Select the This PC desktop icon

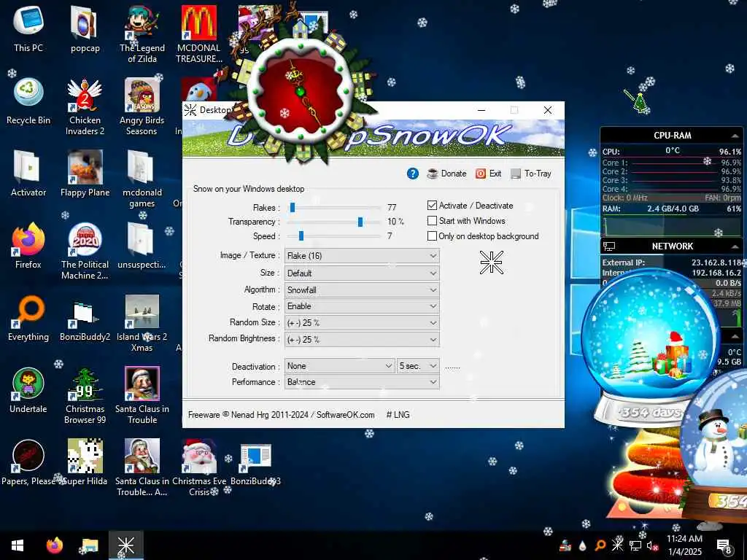(x=28, y=29)
